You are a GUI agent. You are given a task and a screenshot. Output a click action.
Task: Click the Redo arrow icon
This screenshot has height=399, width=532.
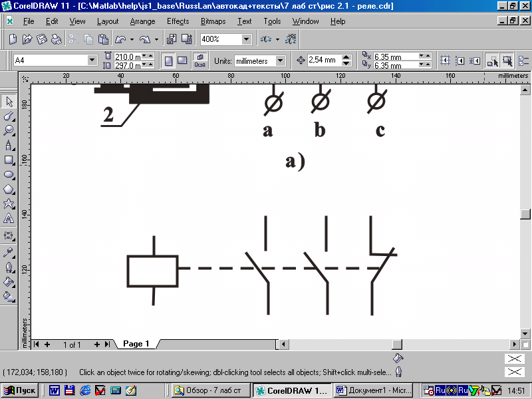tap(145, 39)
